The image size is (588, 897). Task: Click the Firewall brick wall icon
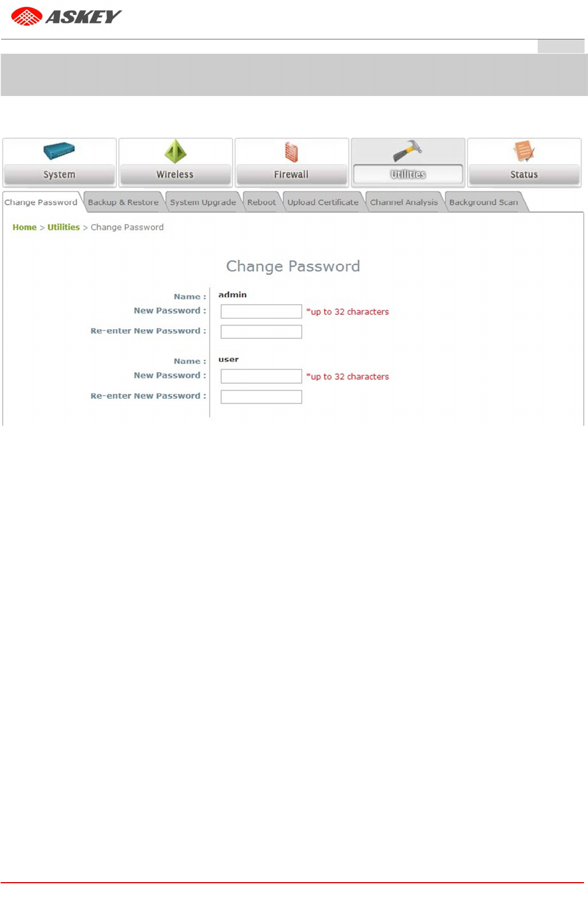(291, 152)
